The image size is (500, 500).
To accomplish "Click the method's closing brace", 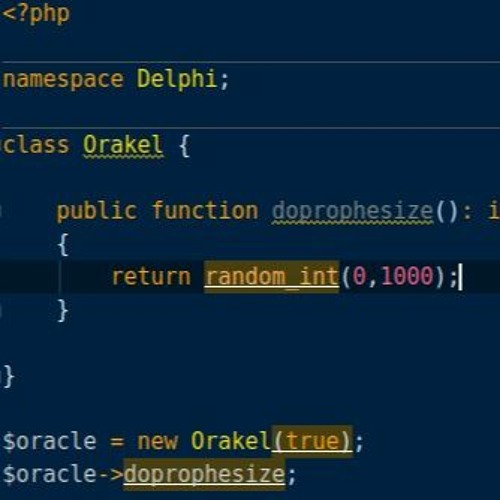I will click(63, 311).
